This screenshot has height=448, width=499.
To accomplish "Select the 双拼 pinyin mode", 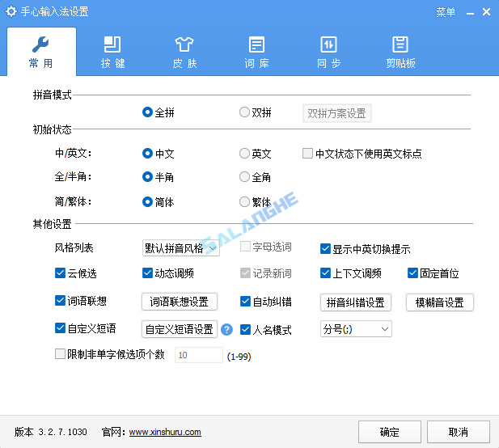I will [256, 112].
